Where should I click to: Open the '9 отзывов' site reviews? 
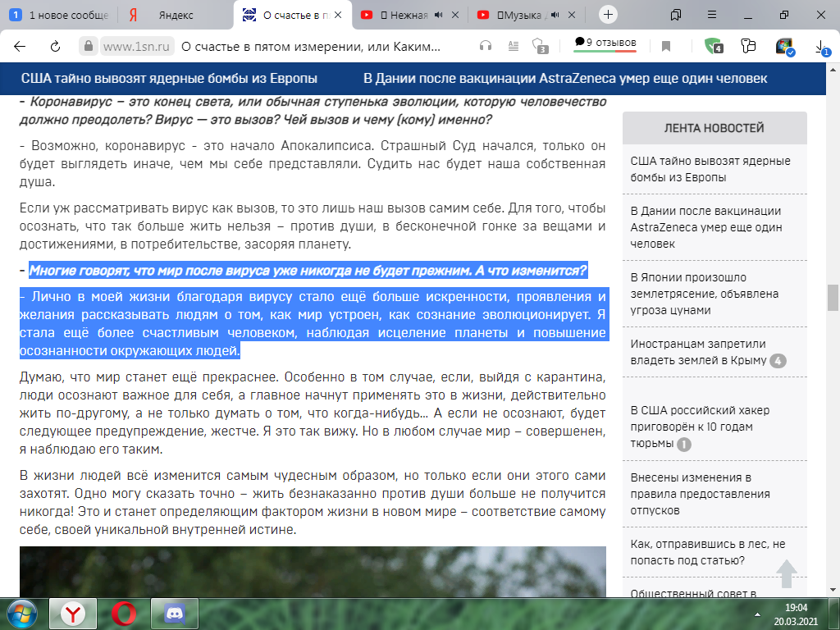tap(605, 43)
